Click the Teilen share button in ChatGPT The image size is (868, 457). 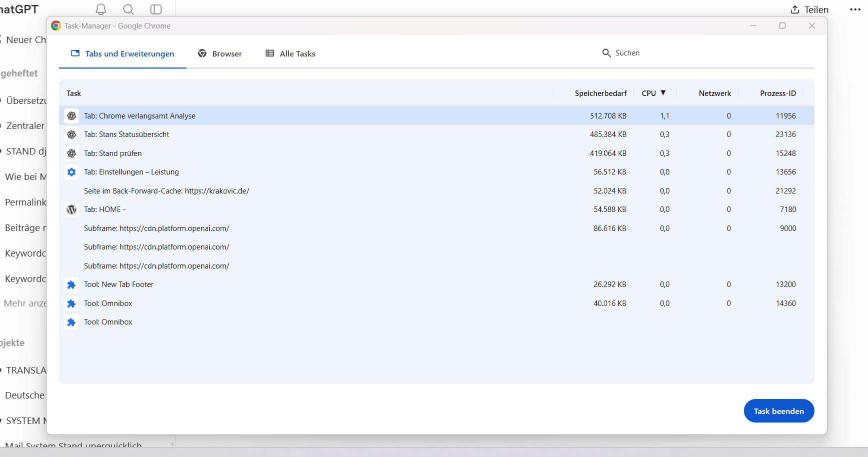point(809,9)
